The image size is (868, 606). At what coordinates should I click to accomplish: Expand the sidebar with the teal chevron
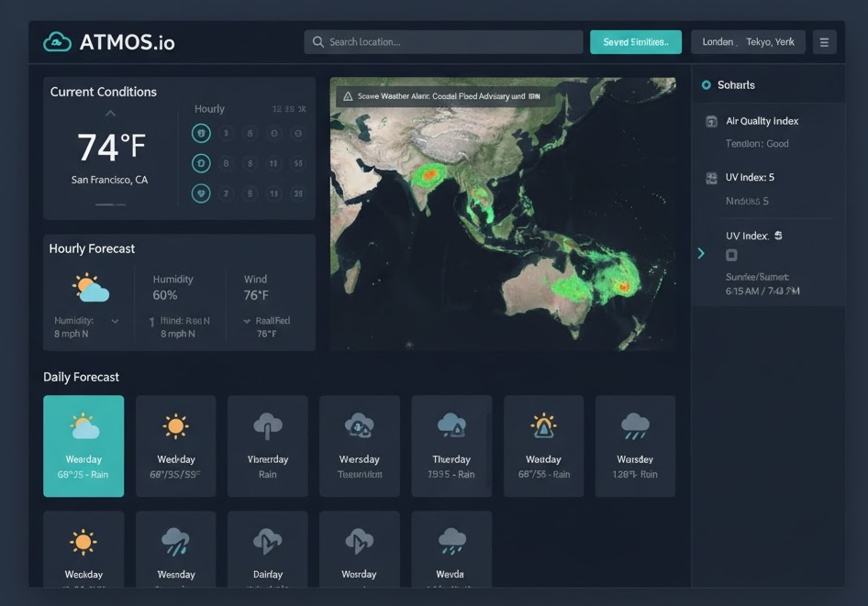[701, 253]
